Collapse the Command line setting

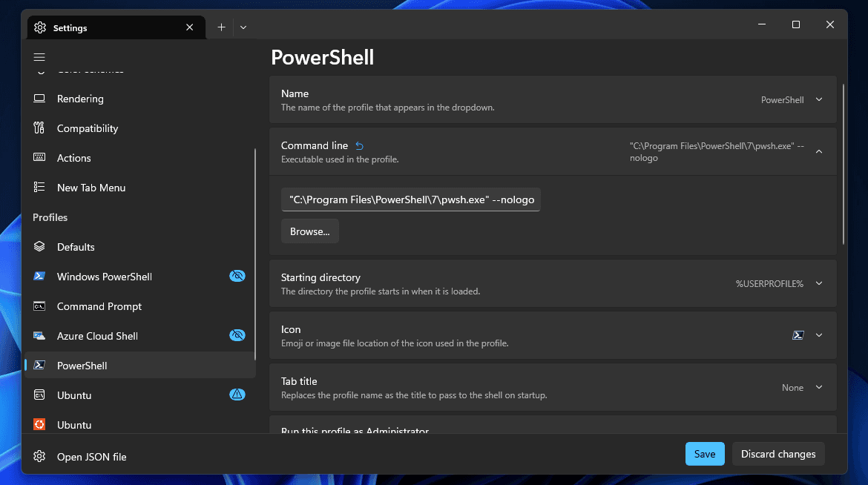pyautogui.click(x=819, y=152)
